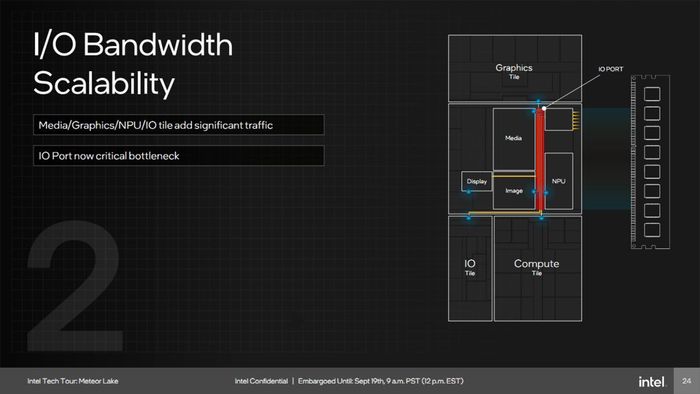Click "Embargoed Until: Sept 19th" footer text
The height and width of the screenshot is (394, 700).
tap(341, 381)
